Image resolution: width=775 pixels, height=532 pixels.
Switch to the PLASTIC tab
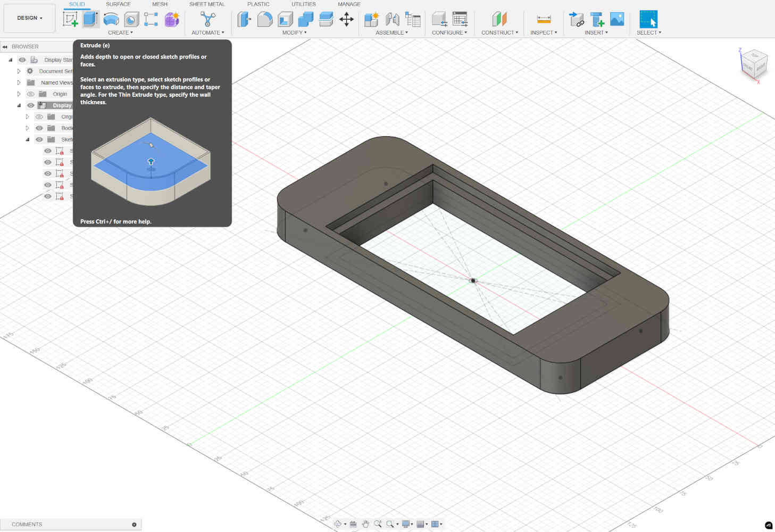tap(259, 4)
